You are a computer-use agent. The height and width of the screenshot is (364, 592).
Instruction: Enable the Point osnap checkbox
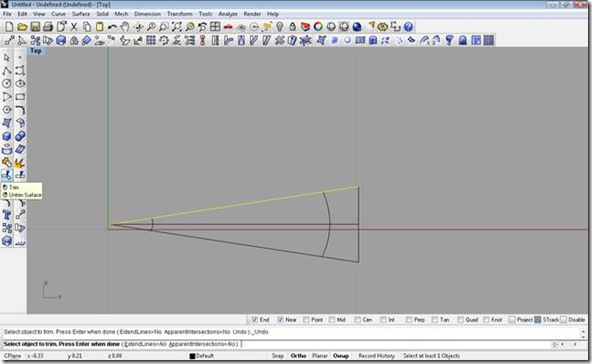(x=306, y=320)
